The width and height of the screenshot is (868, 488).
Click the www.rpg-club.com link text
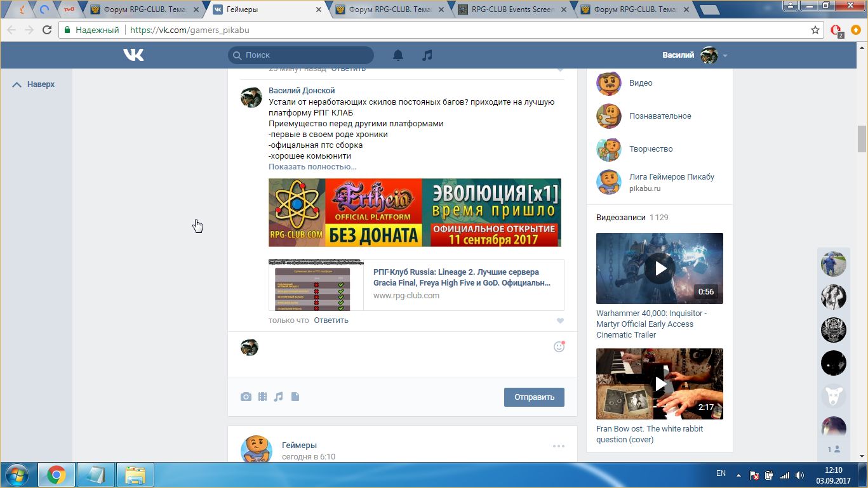pos(406,296)
